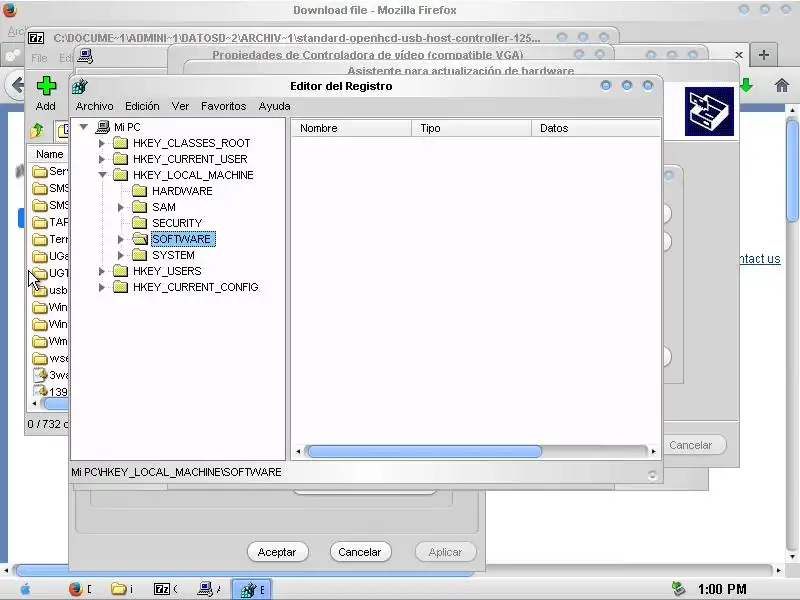This screenshot has height=600, width=800.
Task: Click the taskbar Apple start icon
Action: (x=25, y=589)
